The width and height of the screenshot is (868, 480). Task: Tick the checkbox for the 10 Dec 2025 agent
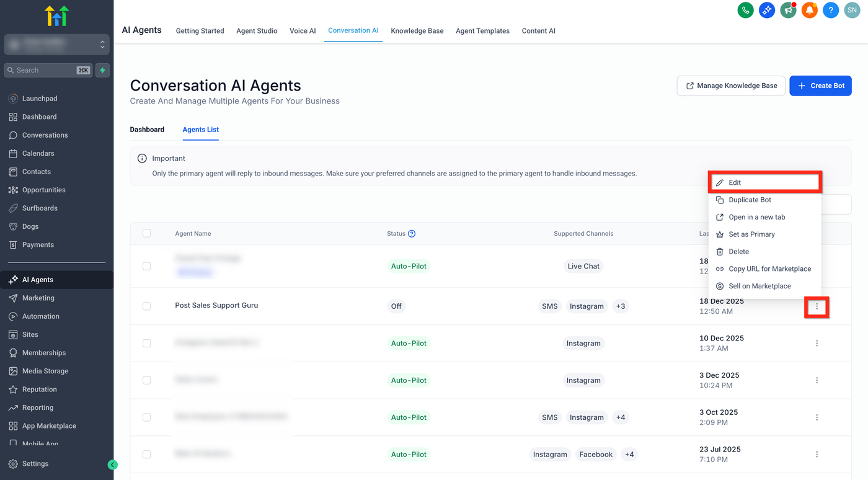pyautogui.click(x=147, y=343)
